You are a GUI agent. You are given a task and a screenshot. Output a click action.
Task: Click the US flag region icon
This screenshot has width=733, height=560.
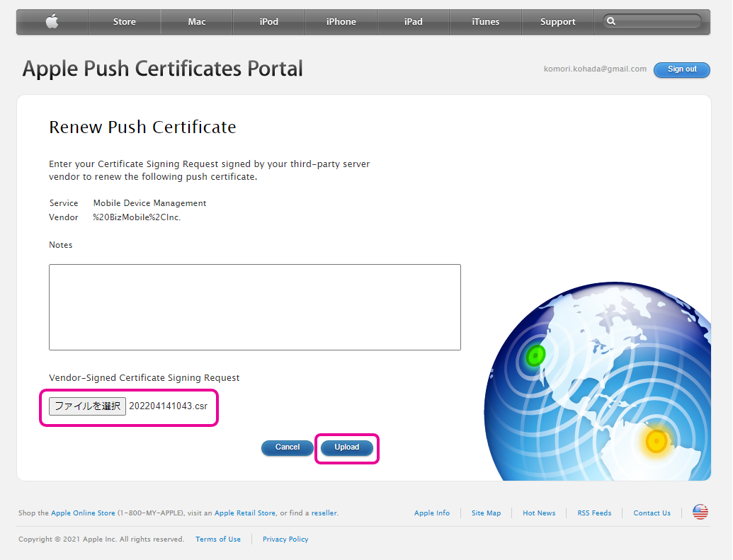(700, 513)
